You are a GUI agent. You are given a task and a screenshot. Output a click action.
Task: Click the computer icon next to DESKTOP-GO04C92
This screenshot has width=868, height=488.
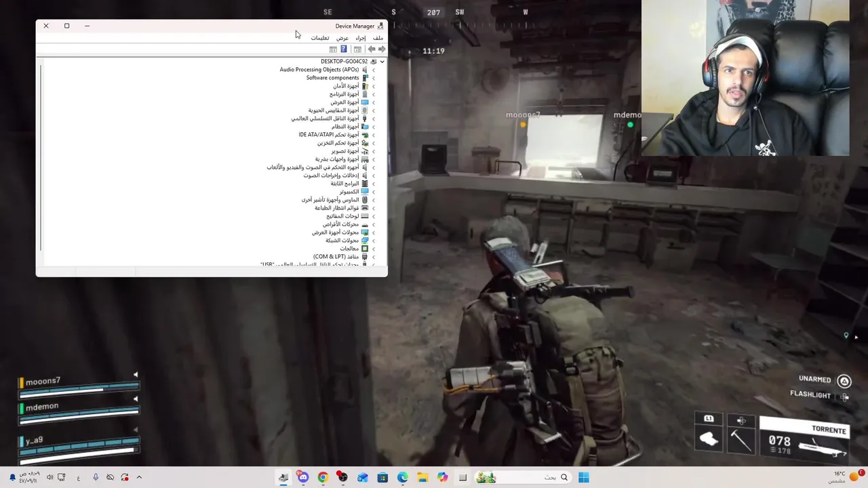(x=374, y=62)
